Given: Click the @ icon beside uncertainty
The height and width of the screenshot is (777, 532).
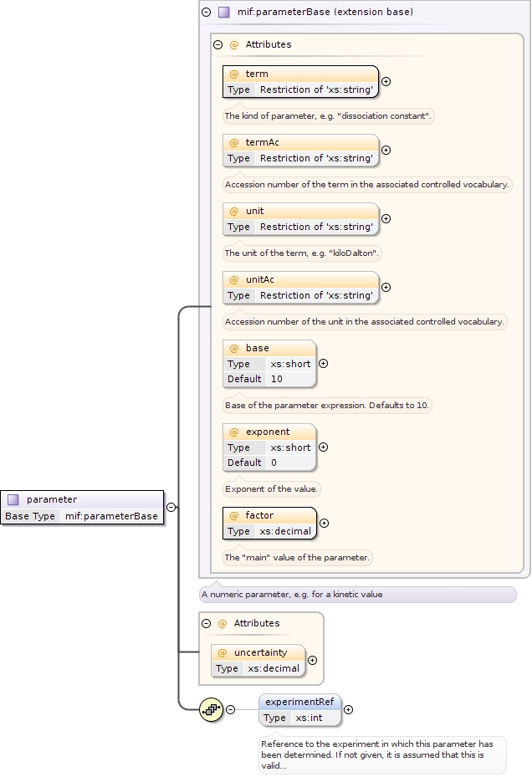Looking at the screenshot, I should pyautogui.click(x=223, y=652).
